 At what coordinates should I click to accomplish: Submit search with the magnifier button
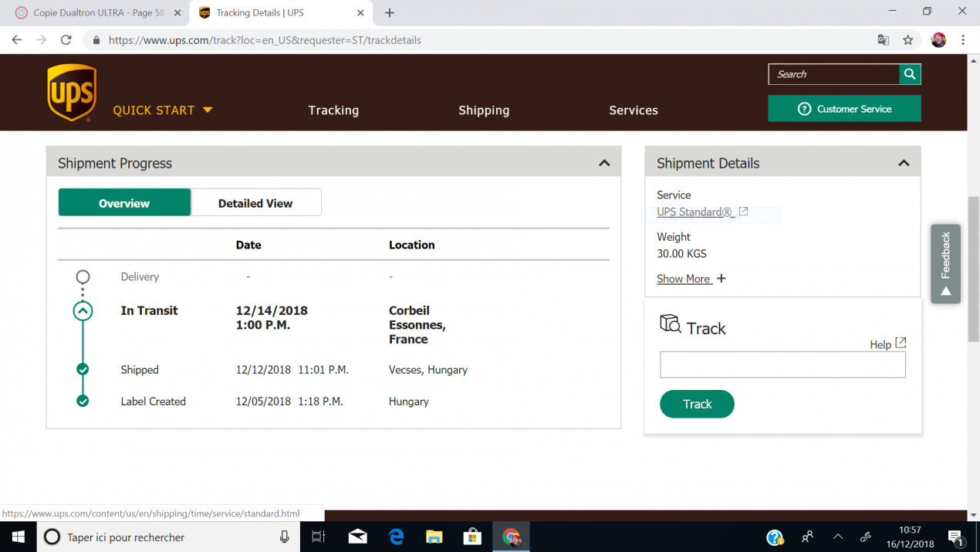tap(910, 74)
